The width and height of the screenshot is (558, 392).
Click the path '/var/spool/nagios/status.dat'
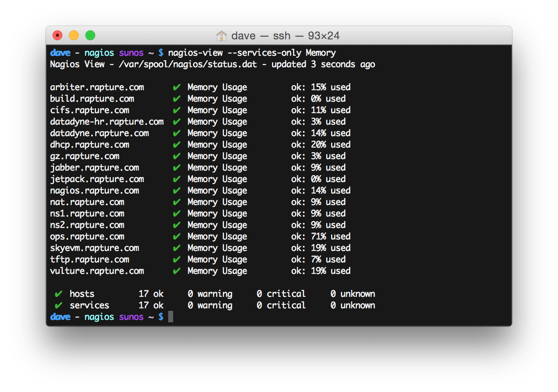pos(188,64)
